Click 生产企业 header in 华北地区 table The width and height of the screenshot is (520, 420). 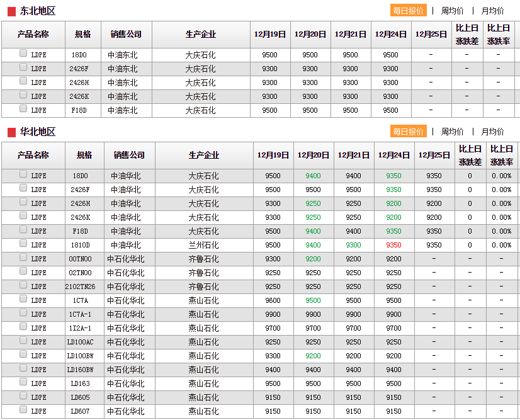coord(204,156)
